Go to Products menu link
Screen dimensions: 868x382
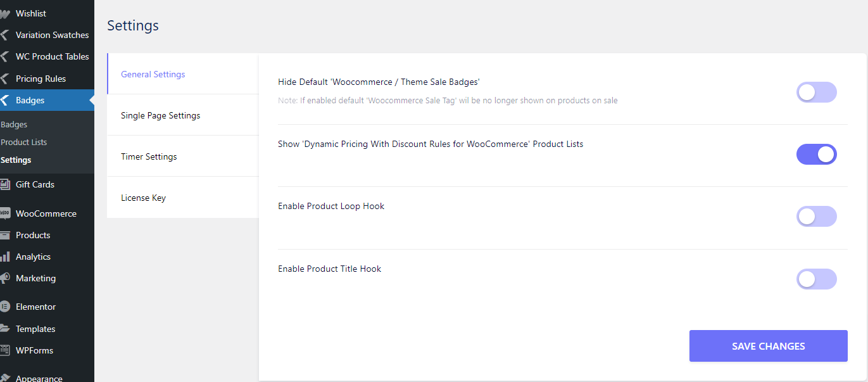[33, 235]
